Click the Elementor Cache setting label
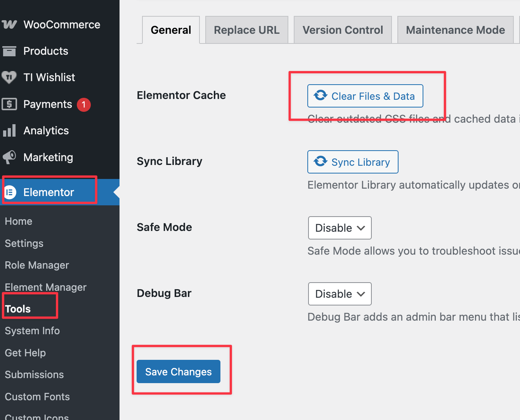 181,95
